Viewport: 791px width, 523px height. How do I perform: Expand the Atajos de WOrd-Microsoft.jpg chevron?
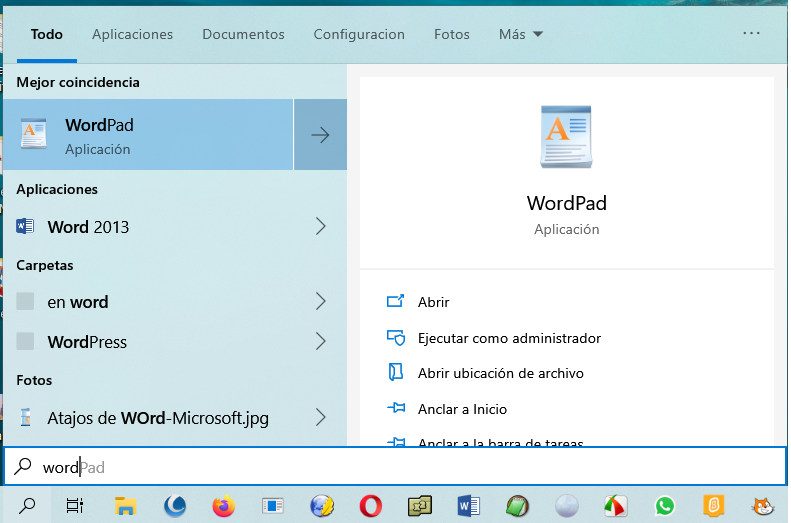pyautogui.click(x=321, y=417)
